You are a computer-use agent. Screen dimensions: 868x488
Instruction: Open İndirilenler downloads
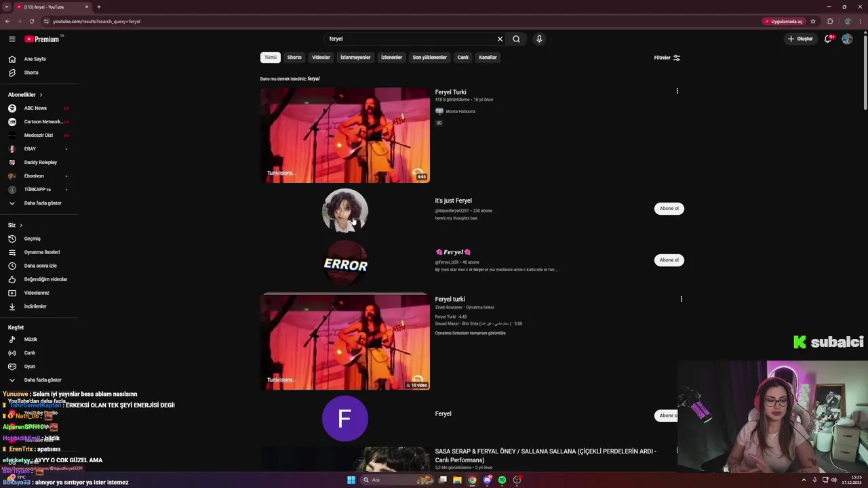coord(35,306)
